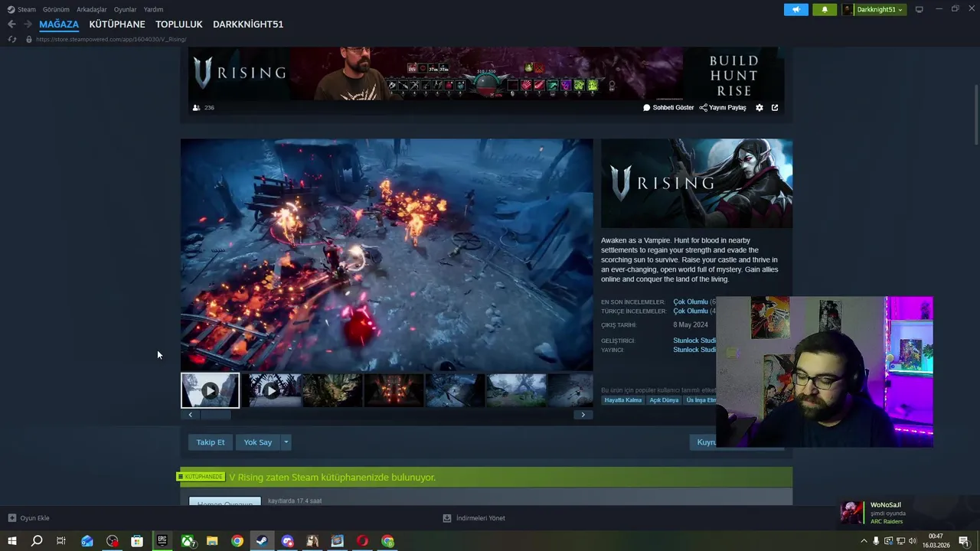Image resolution: width=980 pixels, height=551 pixels.
Task: Switch to Big Picture mode monitor icon
Action: pyautogui.click(x=920, y=9)
